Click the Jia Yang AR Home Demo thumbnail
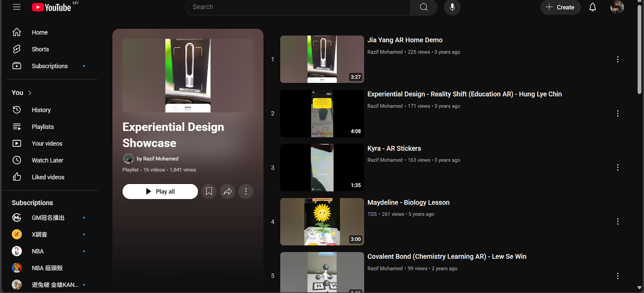 click(322, 59)
